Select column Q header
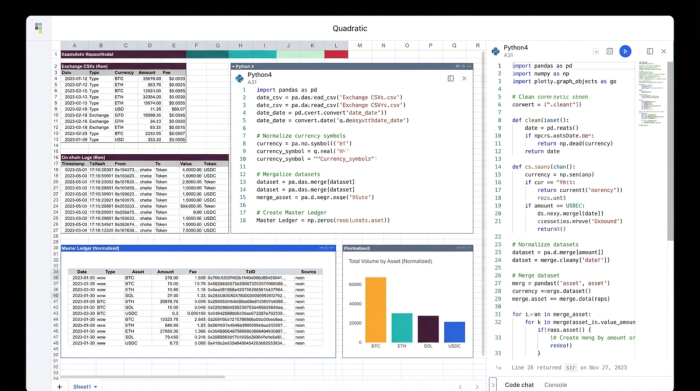The height and width of the screenshot is (391, 700). (454, 46)
